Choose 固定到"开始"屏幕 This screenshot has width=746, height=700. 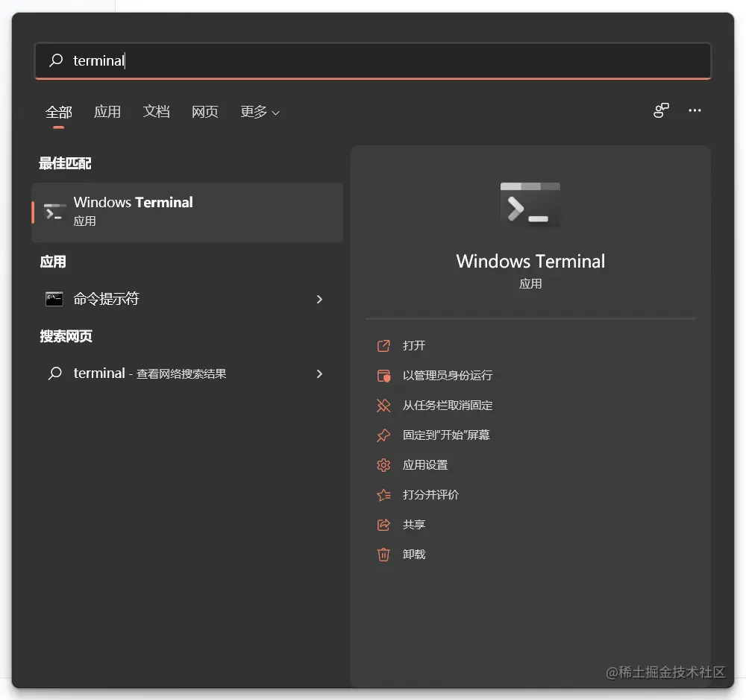click(446, 435)
